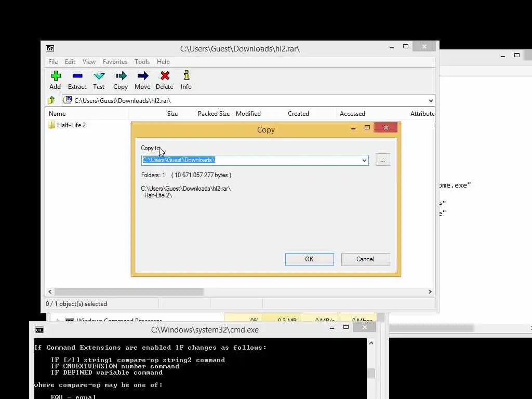
Task: Click OK in the Copy dialog
Action: tap(310, 259)
